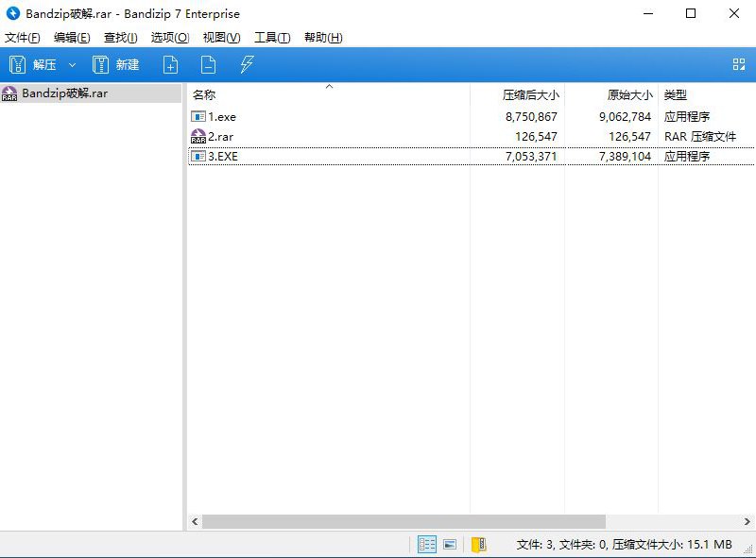Click the RAR icon beside Bandzip破解.rar
The width and height of the screenshot is (756, 558).
coord(9,93)
